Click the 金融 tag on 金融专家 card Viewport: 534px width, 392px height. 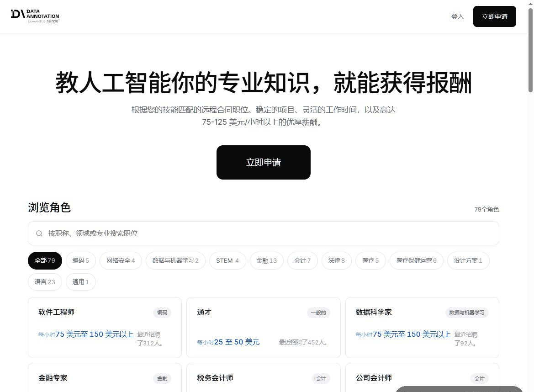pos(162,378)
